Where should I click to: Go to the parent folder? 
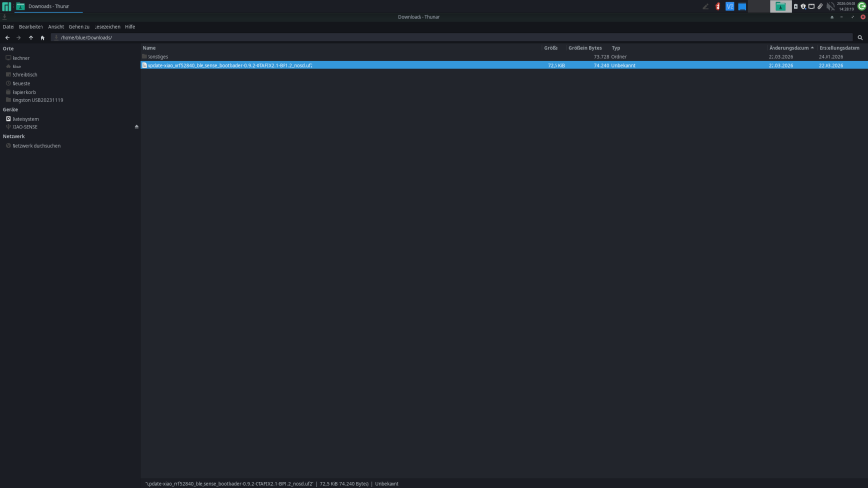click(x=30, y=38)
